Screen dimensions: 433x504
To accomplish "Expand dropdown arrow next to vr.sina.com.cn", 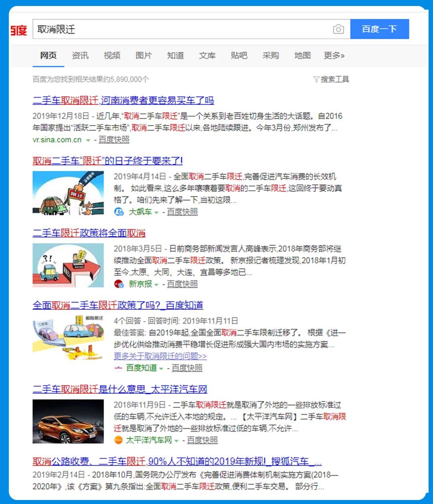I will point(88,140).
